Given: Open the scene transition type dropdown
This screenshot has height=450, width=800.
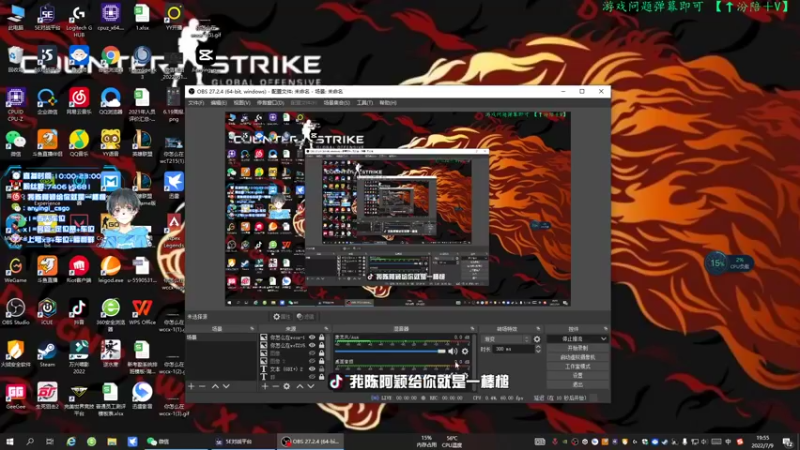Looking at the screenshot, I should [506, 339].
